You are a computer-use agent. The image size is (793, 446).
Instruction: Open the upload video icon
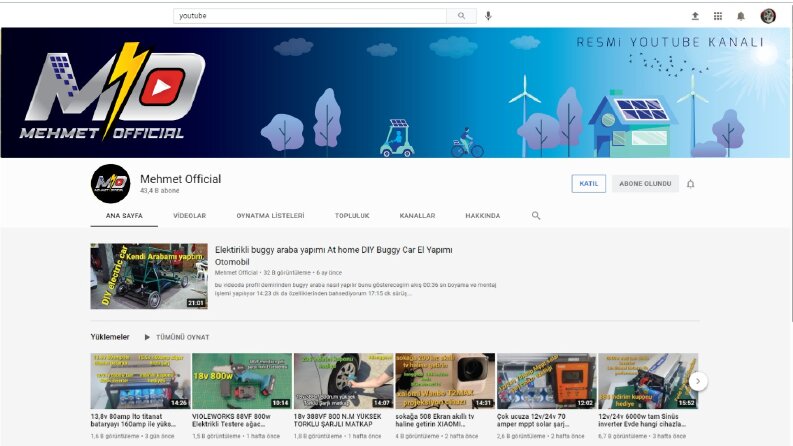click(695, 16)
